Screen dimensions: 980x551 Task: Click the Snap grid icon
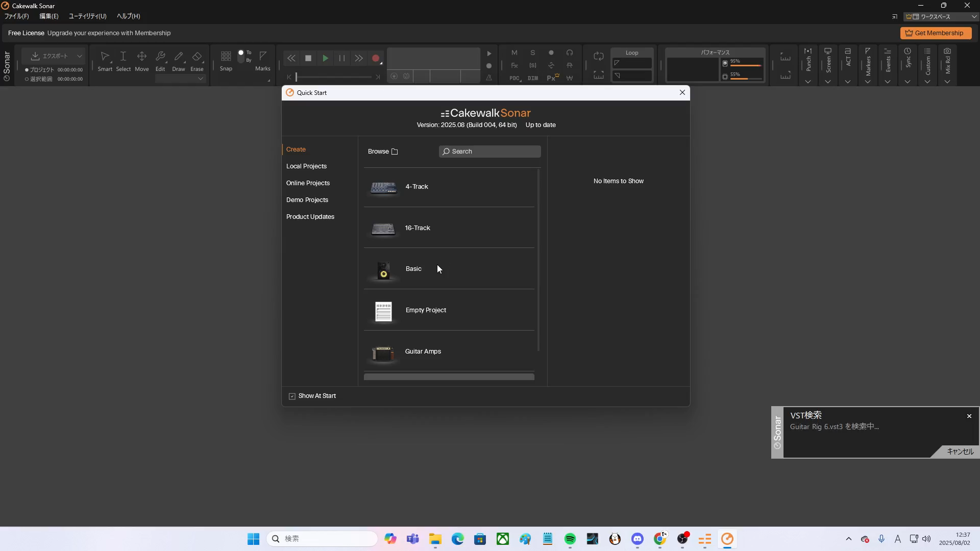226,56
